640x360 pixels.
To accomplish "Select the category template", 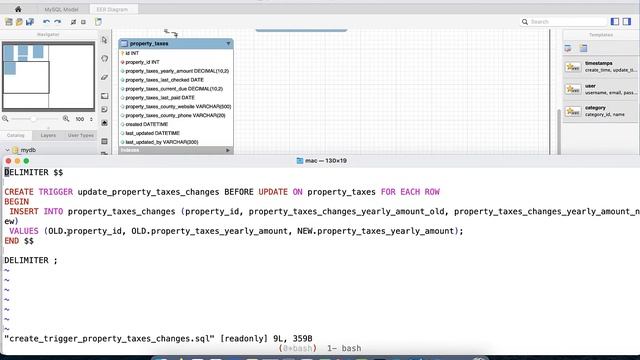I will tap(600, 111).
